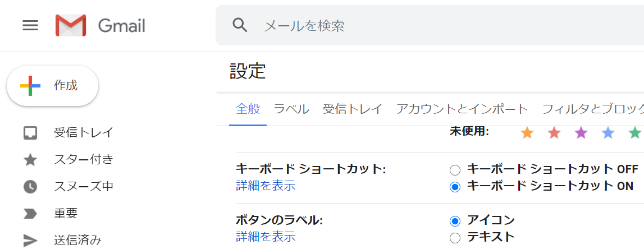Switch to アカウントとインポート tab

(x=462, y=109)
